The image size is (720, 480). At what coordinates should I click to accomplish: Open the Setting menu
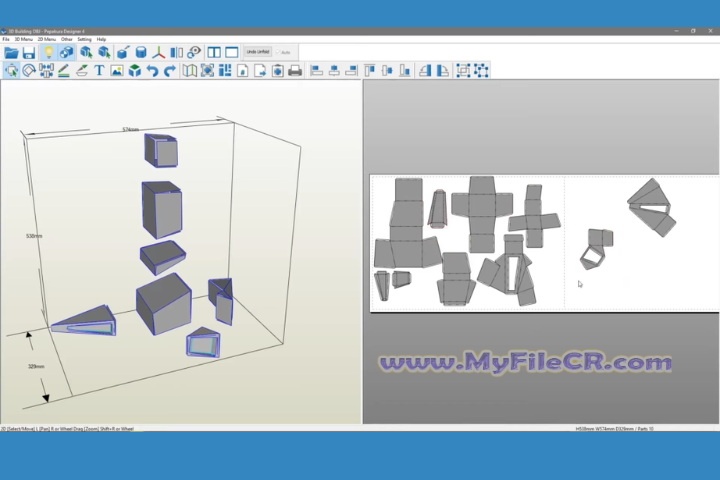tap(85, 39)
